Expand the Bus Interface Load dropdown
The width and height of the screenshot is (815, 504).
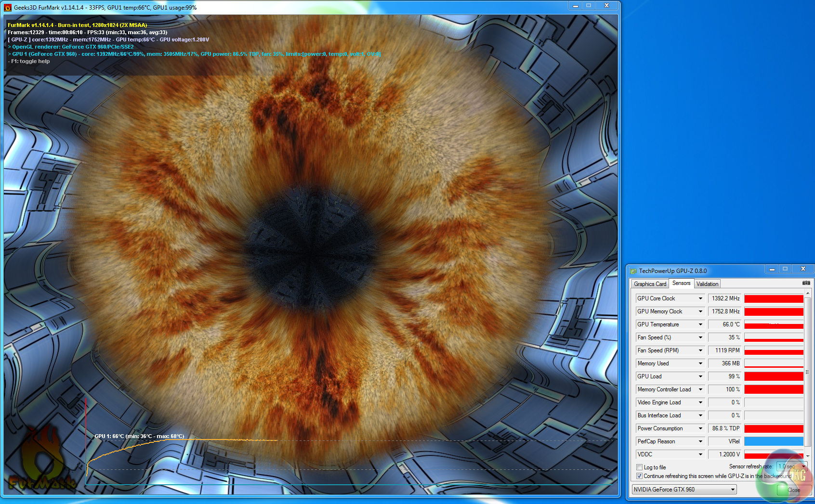tap(700, 415)
